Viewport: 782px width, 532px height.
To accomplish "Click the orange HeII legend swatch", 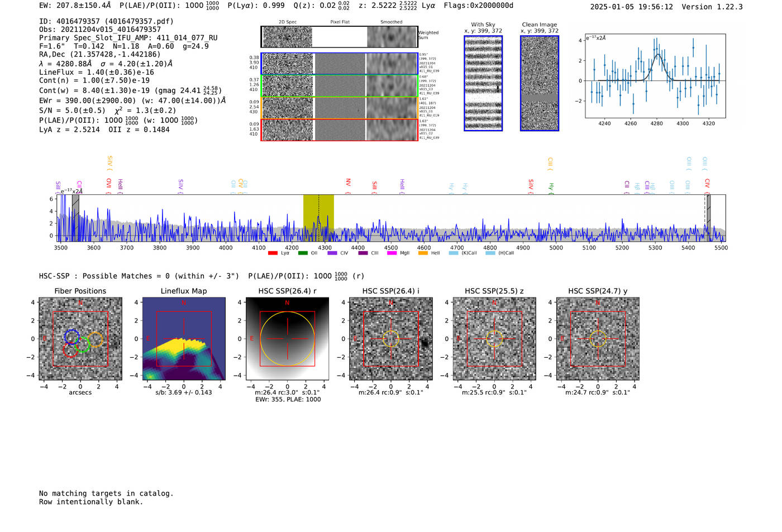I will [423, 253].
